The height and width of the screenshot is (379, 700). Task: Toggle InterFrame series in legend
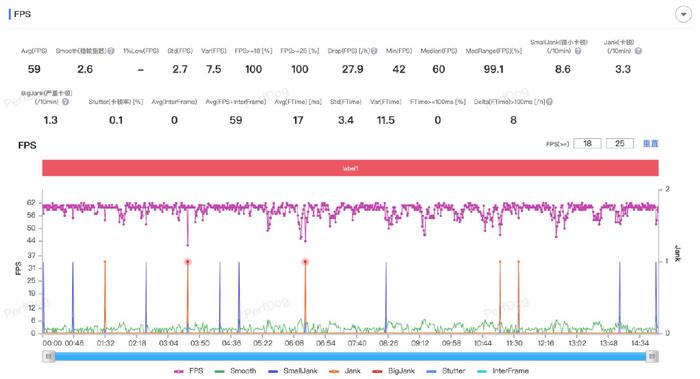pos(503,371)
